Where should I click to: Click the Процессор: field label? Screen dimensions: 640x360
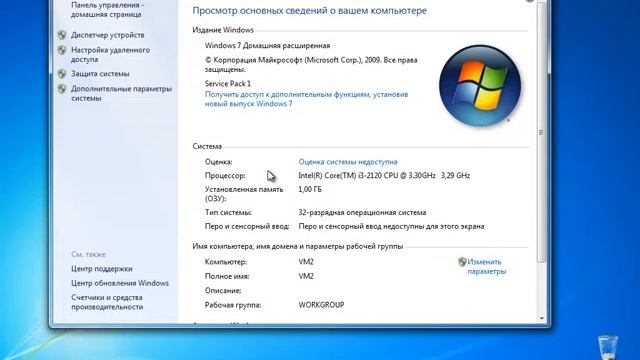pos(225,176)
